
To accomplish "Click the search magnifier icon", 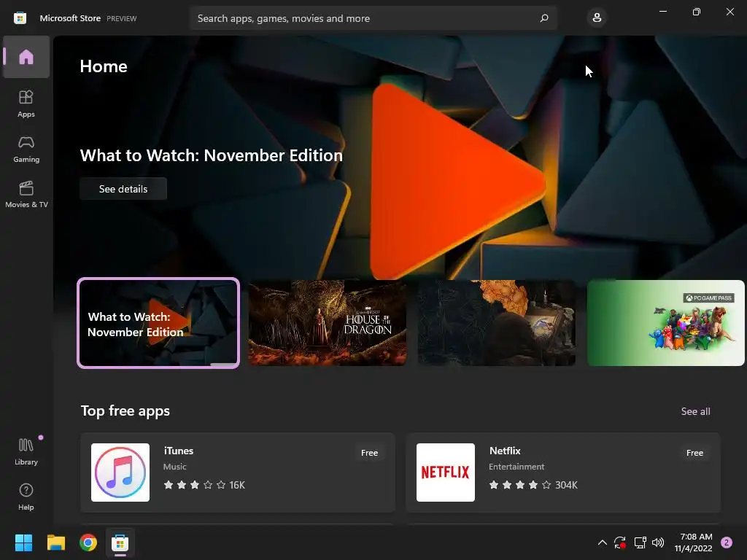I will pyautogui.click(x=544, y=18).
